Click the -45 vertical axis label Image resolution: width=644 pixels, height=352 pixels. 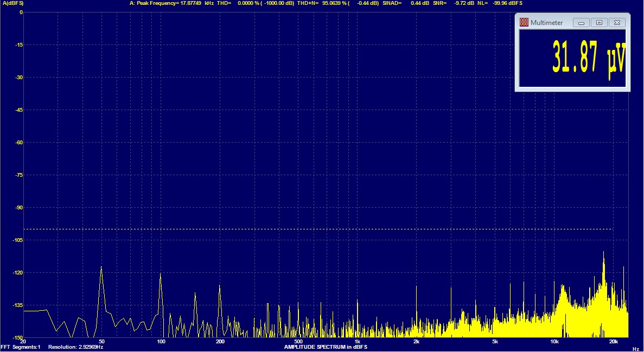click(19, 110)
